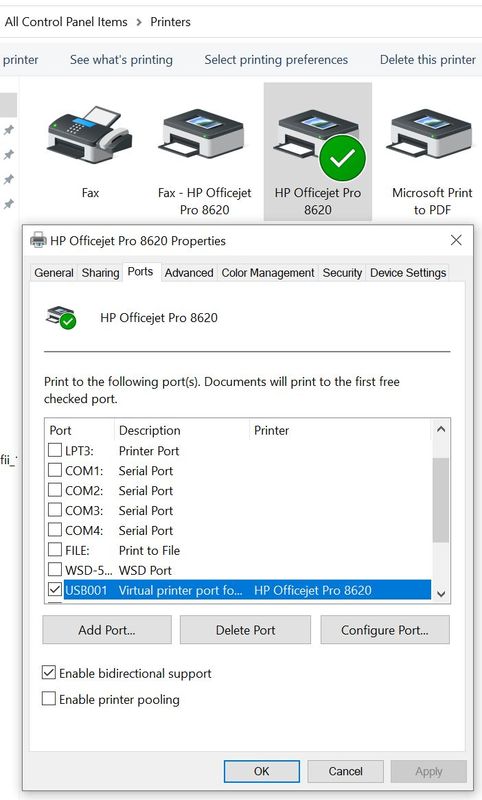Image resolution: width=482 pixels, height=800 pixels.
Task: Click the port list scrollbar thumb
Action: pyautogui.click(x=441, y=500)
